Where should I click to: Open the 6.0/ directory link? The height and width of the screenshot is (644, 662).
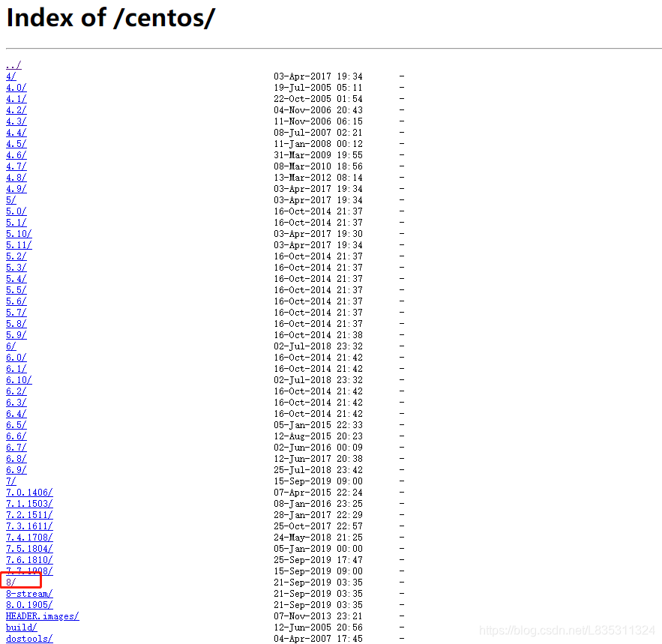(x=16, y=358)
